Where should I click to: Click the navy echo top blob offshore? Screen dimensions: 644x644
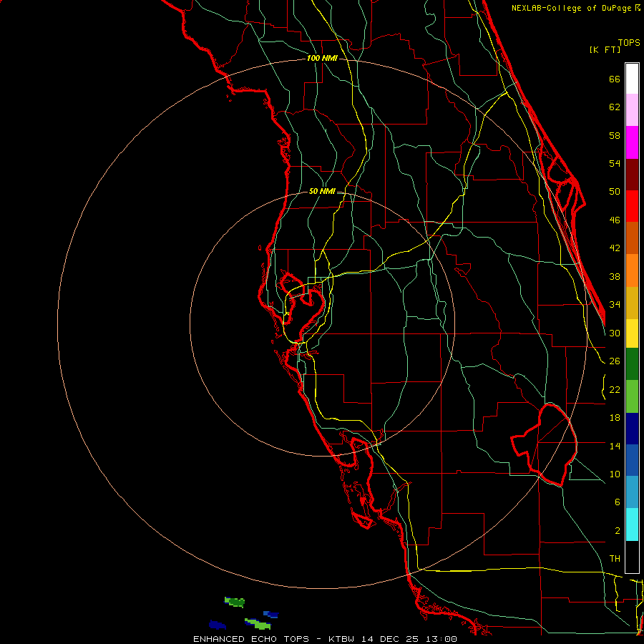pos(216,625)
